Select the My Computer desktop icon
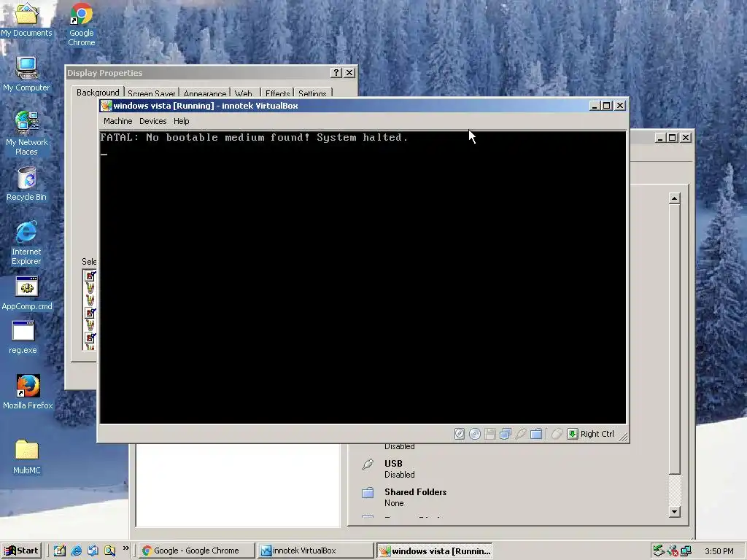This screenshot has width=747, height=560. [26, 74]
